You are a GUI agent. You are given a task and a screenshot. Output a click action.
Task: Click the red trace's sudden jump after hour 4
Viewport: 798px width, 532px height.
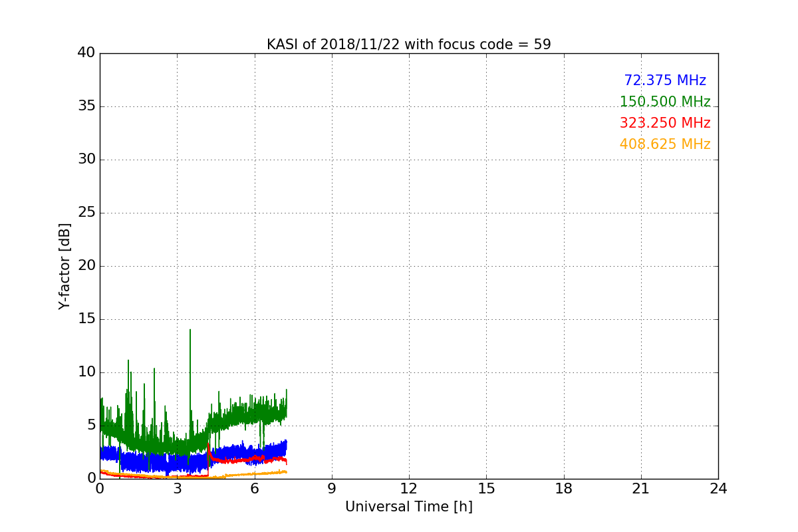coord(208,459)
